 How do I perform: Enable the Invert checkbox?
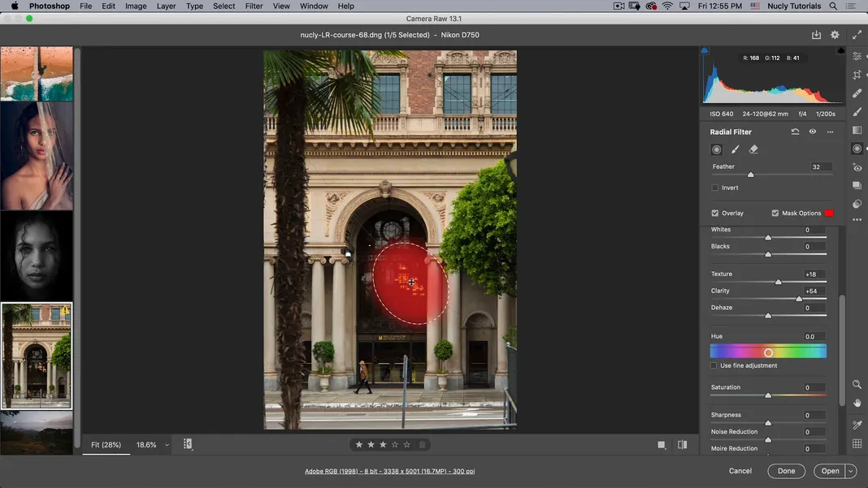click(x=714, y=188)
